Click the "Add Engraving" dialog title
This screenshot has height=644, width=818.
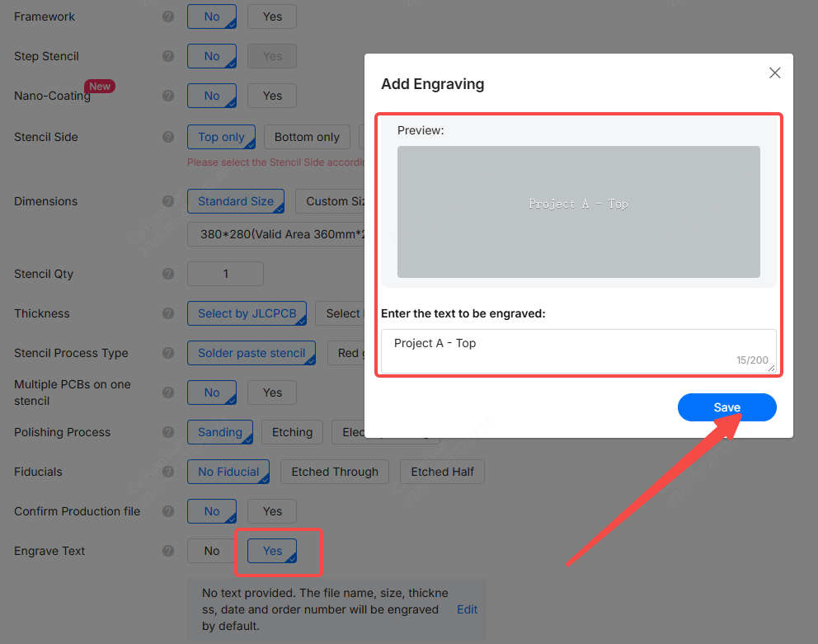[x=432, y=85]
